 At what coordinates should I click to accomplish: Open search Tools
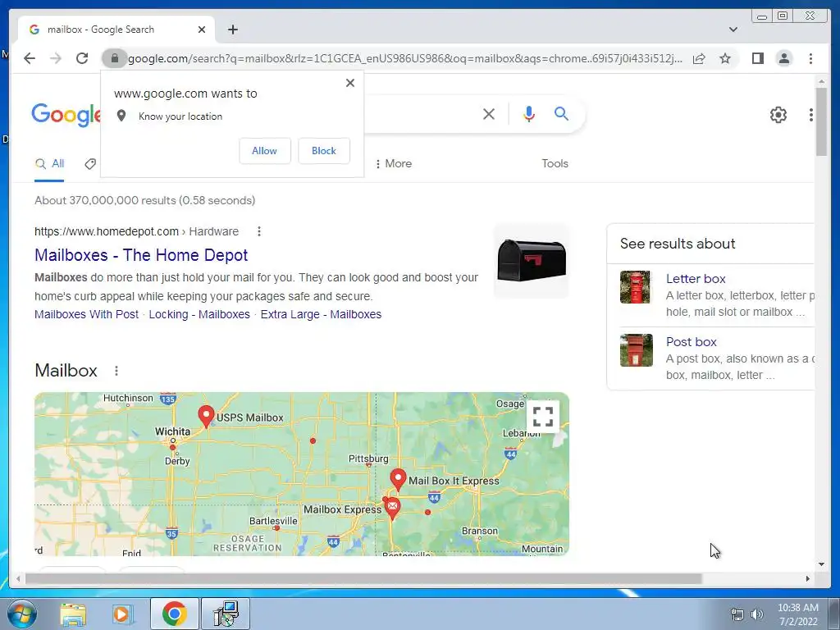pyautogui.click(x=555, y=163)
